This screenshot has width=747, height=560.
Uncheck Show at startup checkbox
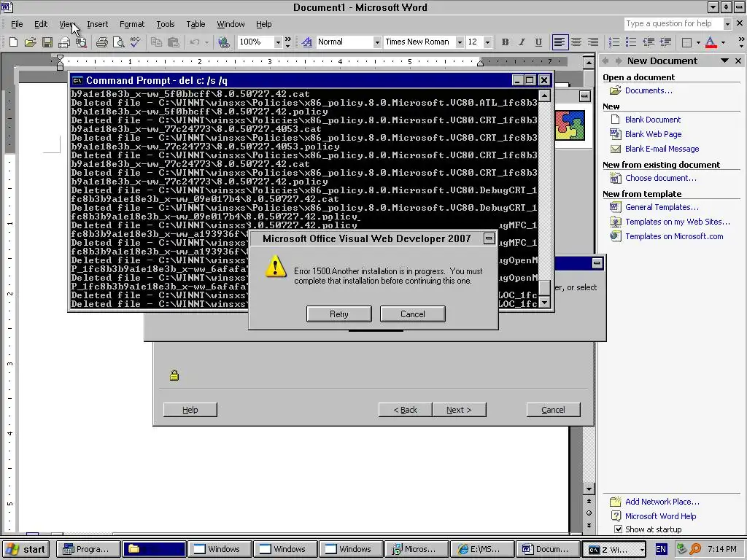(x=619, y=529)
